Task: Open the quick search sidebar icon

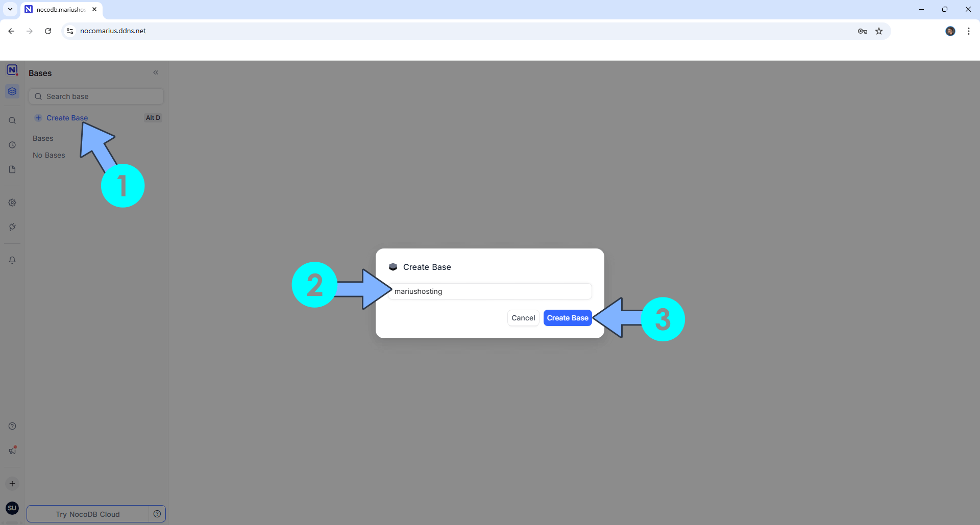Action: [12, 120]
